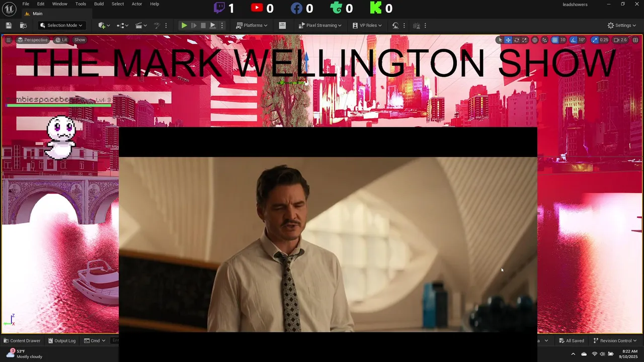Open the Platforms dropdown
Screen dimensions: 644x362
252,26
